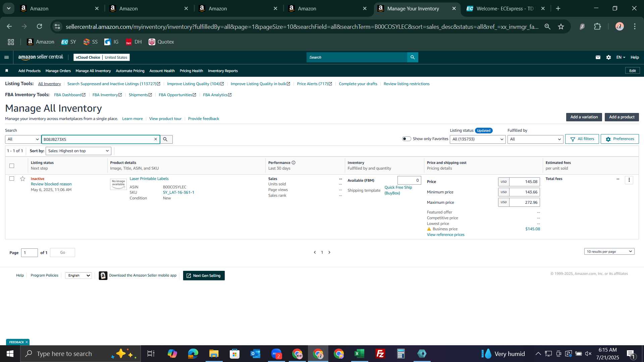Screen dimensions: 644x362
Task: Reload the page in Chrome
Action: 40,26
